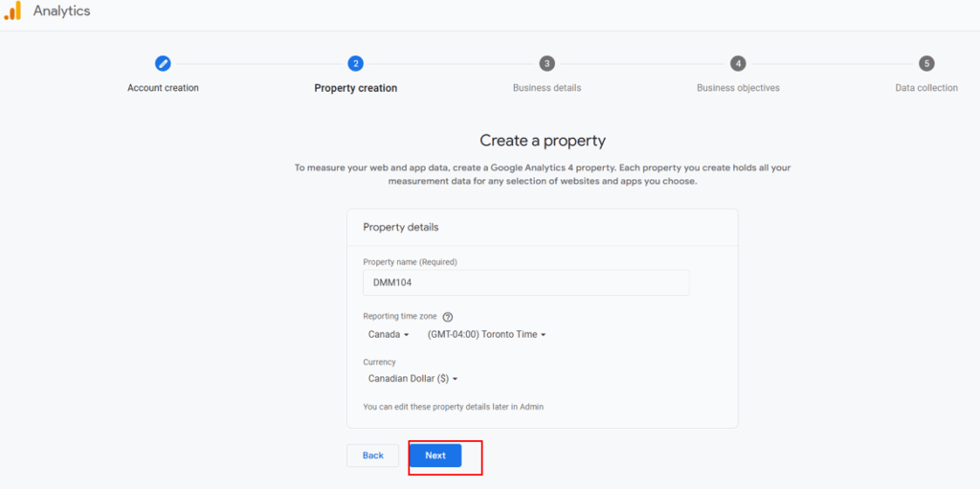Select the Business objectives step label
Screen dimensions: 980x489
[738, 88]
